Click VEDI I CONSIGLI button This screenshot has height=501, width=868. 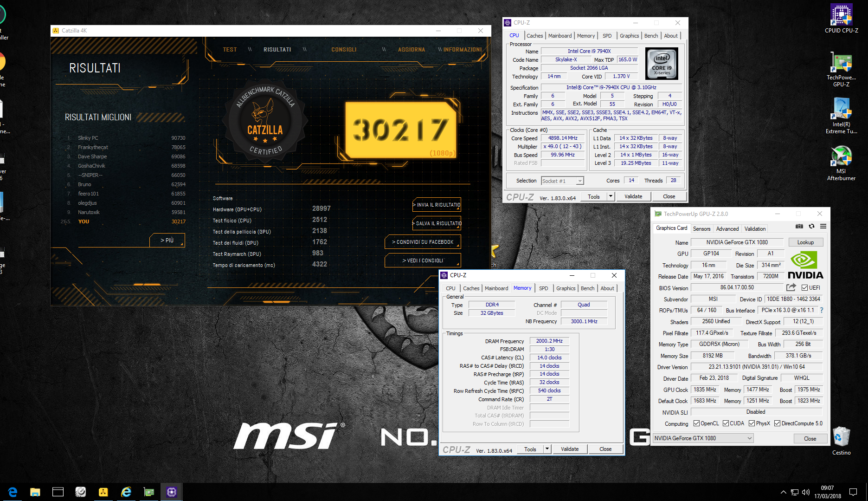pos(423,260)
